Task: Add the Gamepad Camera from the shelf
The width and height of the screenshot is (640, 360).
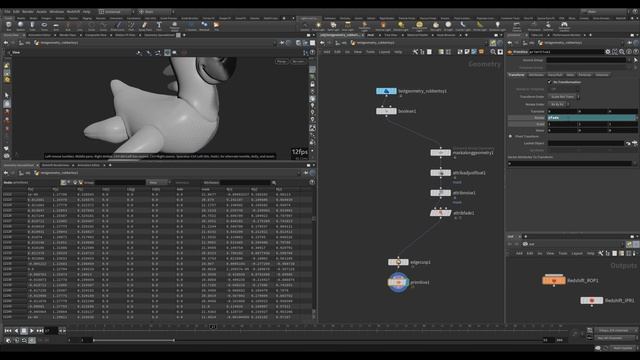Action: coord(564,27)
